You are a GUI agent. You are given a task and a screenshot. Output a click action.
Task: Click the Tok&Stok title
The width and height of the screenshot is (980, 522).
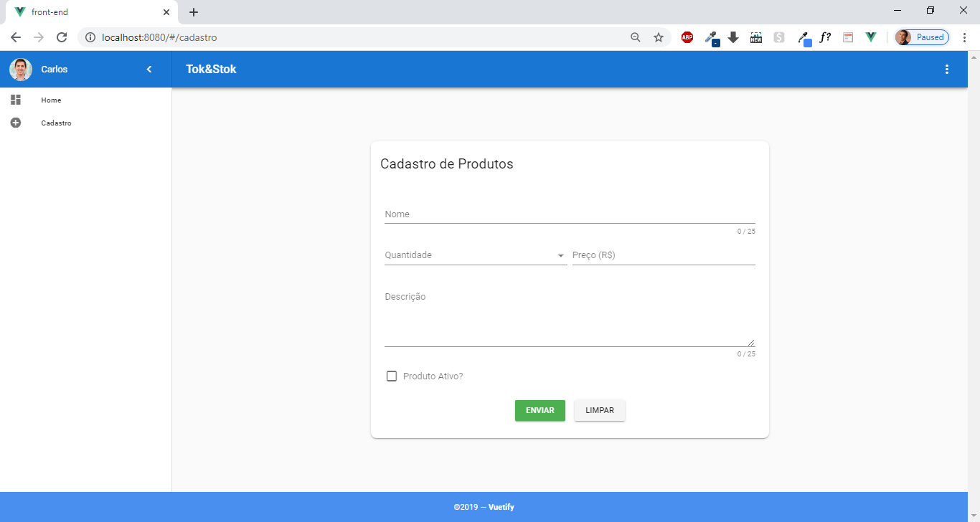(211, 70)
